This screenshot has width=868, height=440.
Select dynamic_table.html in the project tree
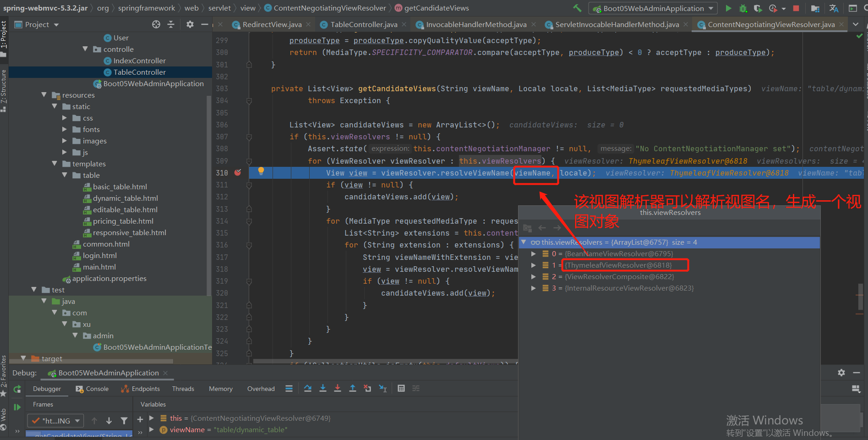(126, 198)
